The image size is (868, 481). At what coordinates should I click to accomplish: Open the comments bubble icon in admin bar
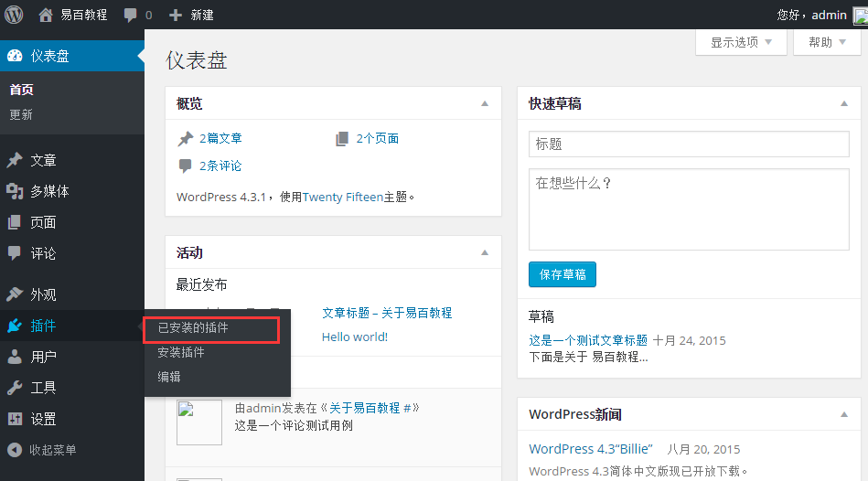pos(131,16)
